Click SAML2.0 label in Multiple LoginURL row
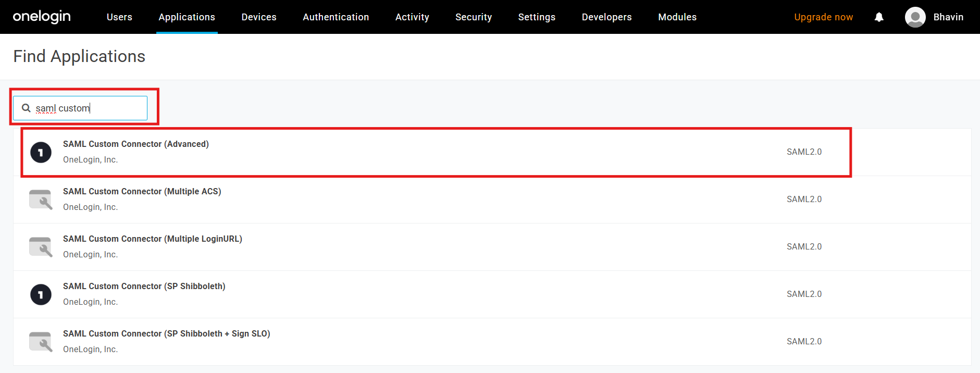Screen dimensions: 980x373 point(804,247)
